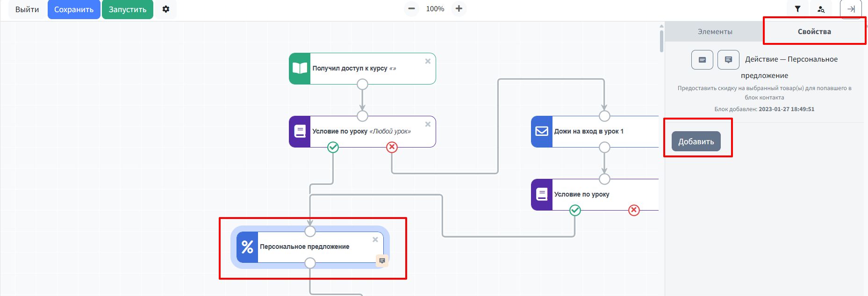Remove the Получил доступ к курсу block
Image resolution: width=868 pixels, height=296 pixels.
click(x=428, y=61)
